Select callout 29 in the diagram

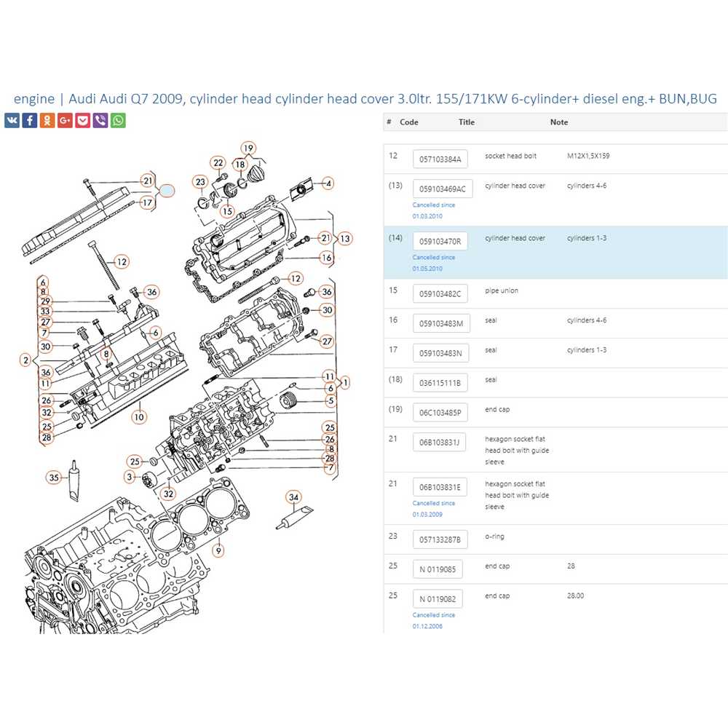click(x=45, y=301)
